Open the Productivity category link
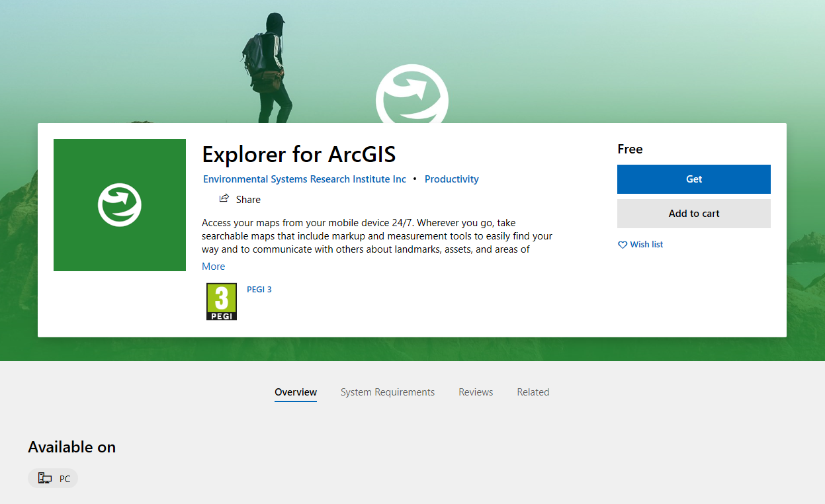The image size is (825, 504). (452, 179)
